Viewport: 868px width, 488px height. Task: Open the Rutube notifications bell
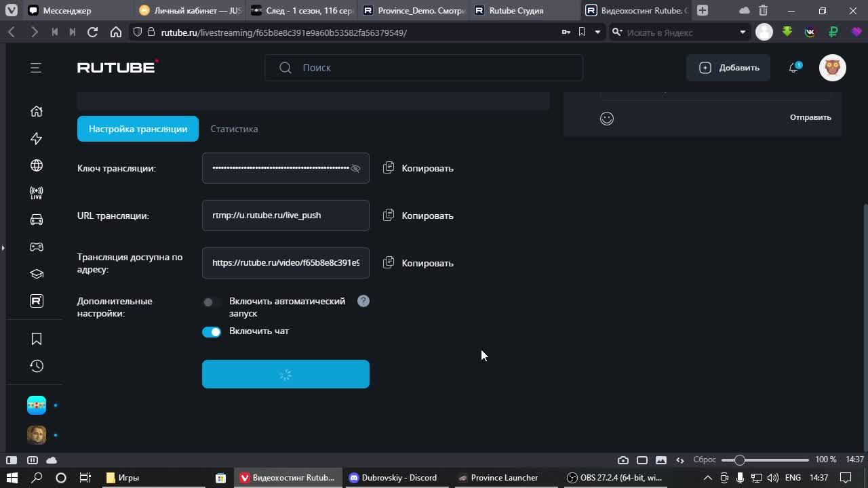tap(793, 68)
